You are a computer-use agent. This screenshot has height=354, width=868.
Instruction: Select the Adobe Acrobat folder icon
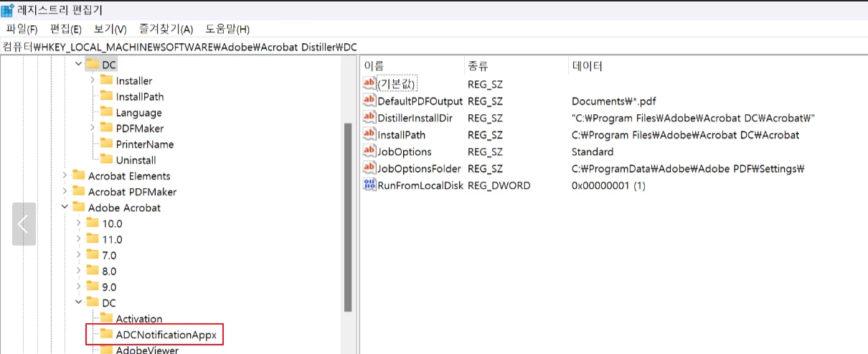click(x=78, y=206)
